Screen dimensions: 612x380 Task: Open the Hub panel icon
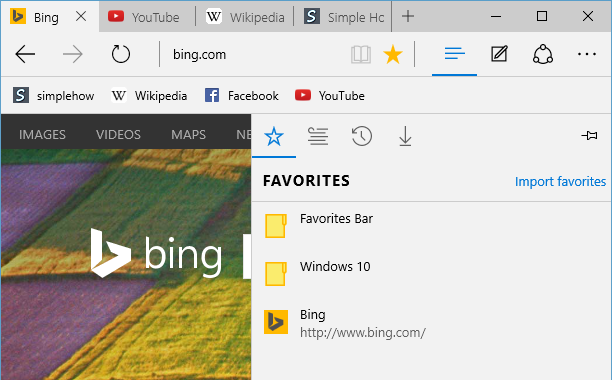454,54
